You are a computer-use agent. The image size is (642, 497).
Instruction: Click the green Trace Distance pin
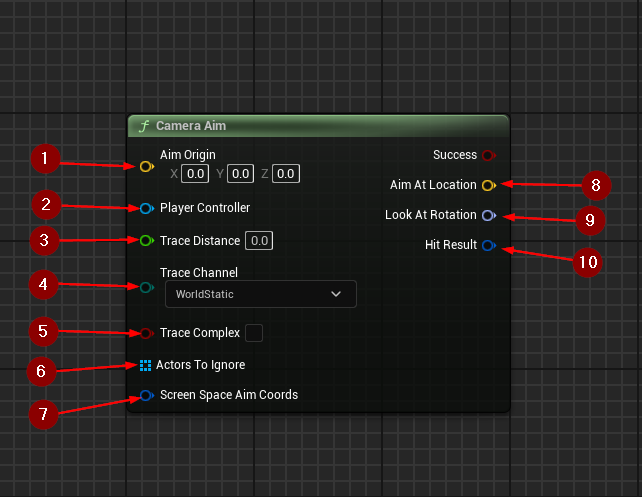pos(146,241)
